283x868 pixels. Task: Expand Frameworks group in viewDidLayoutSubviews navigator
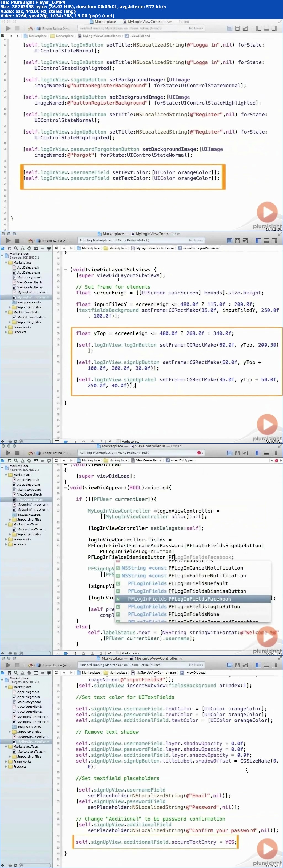[x=6, y=327]
